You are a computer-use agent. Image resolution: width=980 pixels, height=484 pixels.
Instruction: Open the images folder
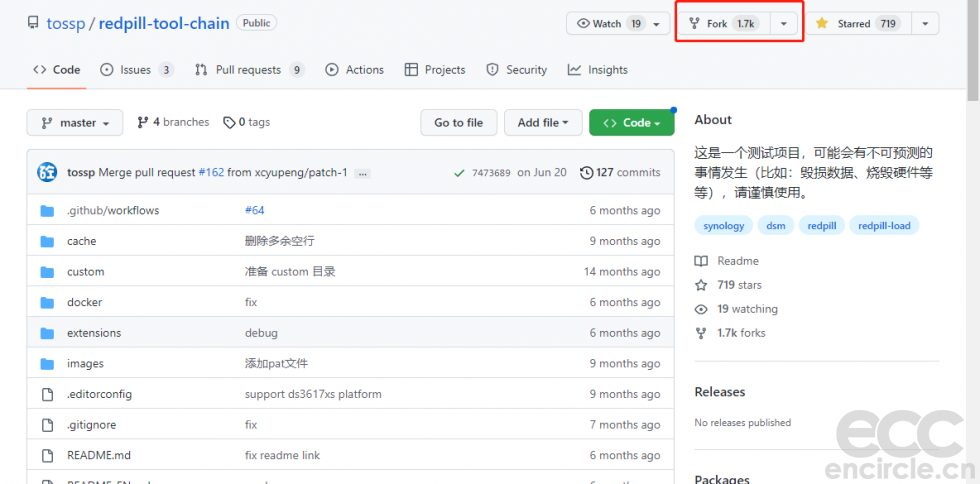[x=85, y=363]
